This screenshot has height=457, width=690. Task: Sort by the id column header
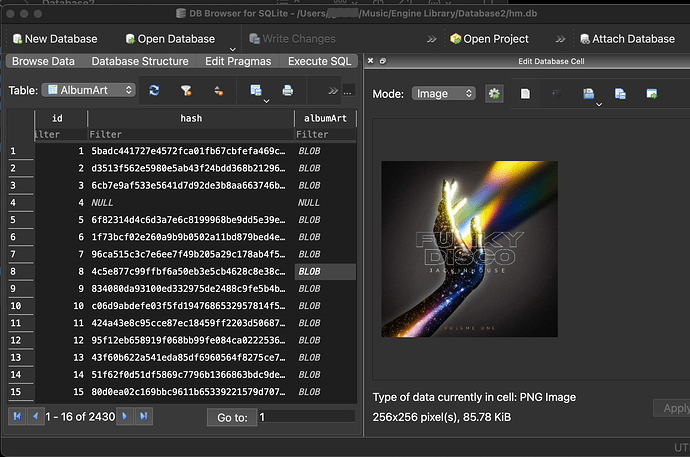coord(60,118)
